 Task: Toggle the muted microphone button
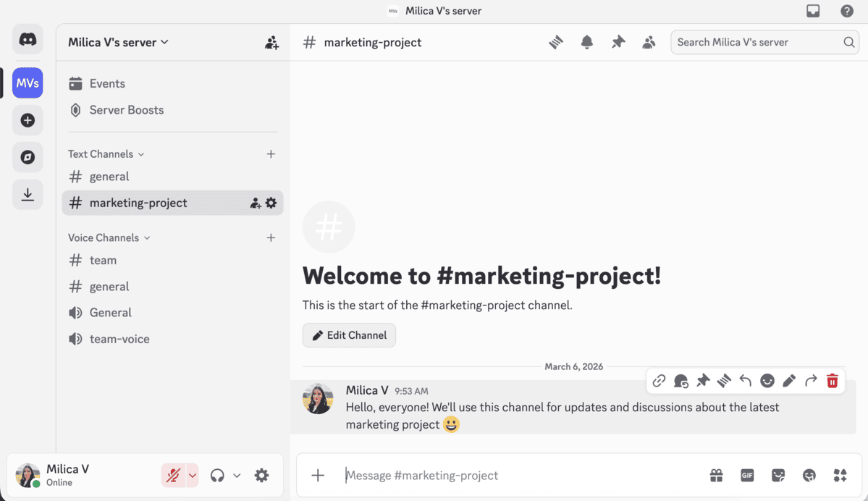pyautogui.click(x=173, y=476)
